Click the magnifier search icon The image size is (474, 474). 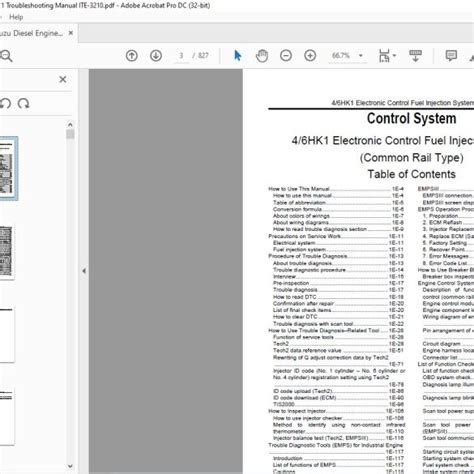[x=6, y=56]
